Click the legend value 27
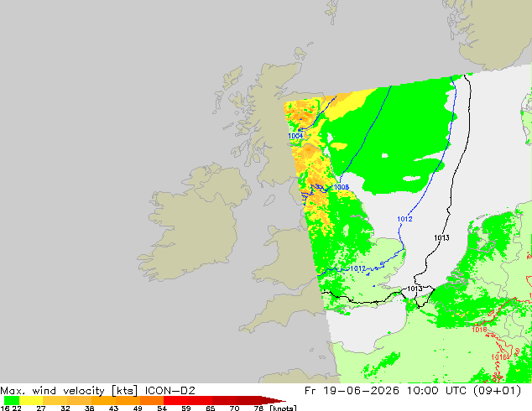The height and width of the screenshot is (411, 532). (41, 408)
